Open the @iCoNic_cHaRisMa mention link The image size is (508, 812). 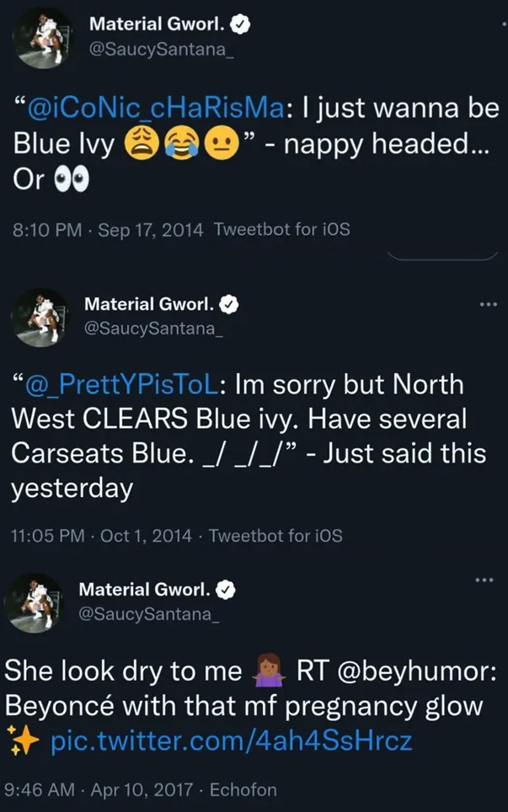click(x=148, y=109)
